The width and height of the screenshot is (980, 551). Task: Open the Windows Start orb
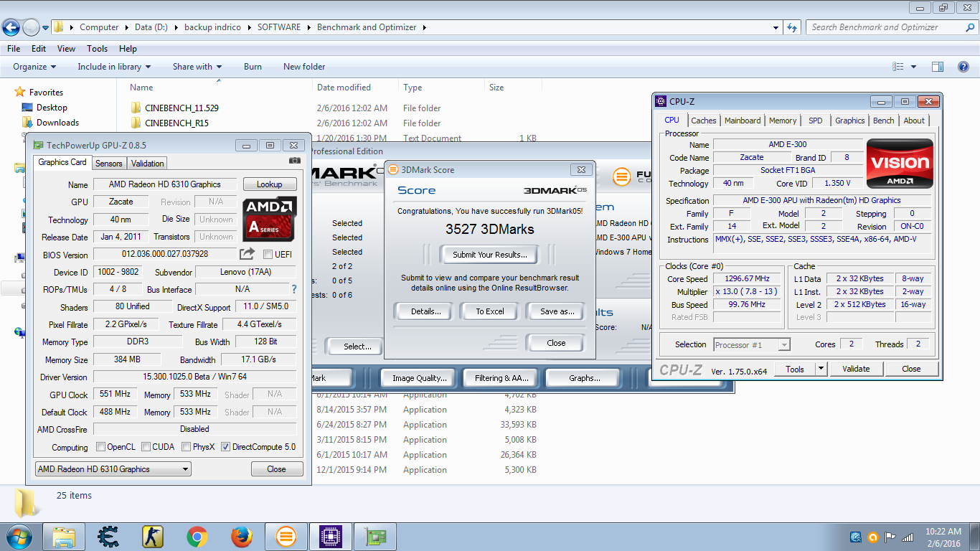coord(19,537)
